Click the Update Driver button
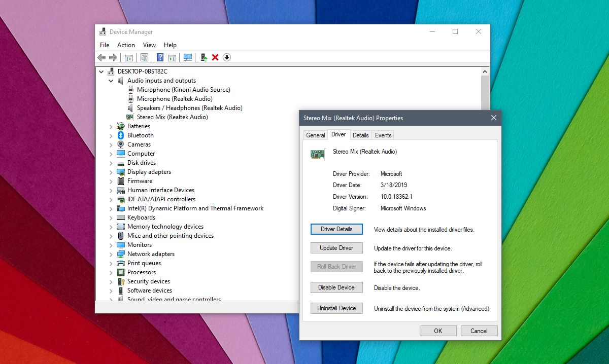This screenshot has height=364, width=609. tap(336, 248)
